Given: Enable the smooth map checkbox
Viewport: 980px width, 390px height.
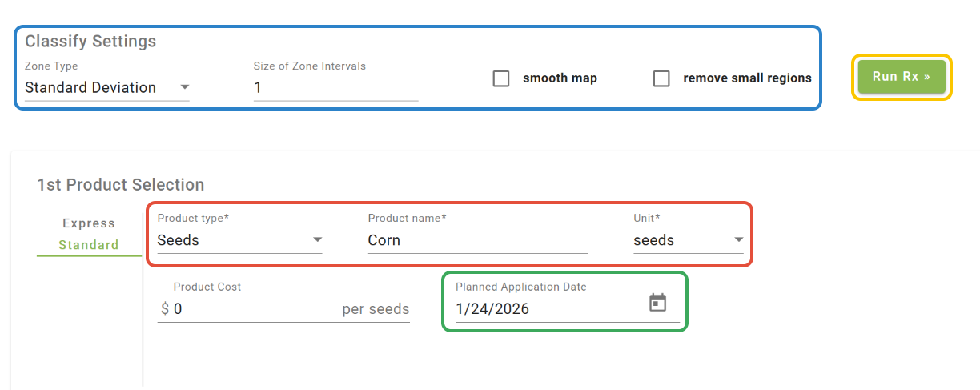Looking at the screenshot, I should click(501, 78).
